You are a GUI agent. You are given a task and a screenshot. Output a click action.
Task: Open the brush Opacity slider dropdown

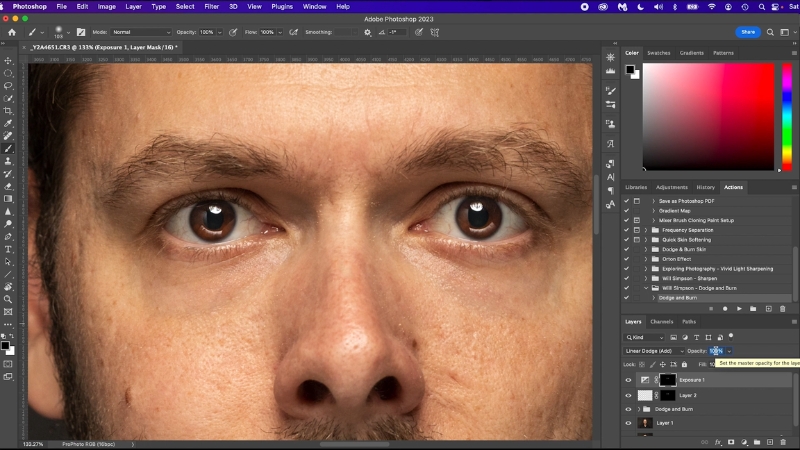tap(220, 32)
